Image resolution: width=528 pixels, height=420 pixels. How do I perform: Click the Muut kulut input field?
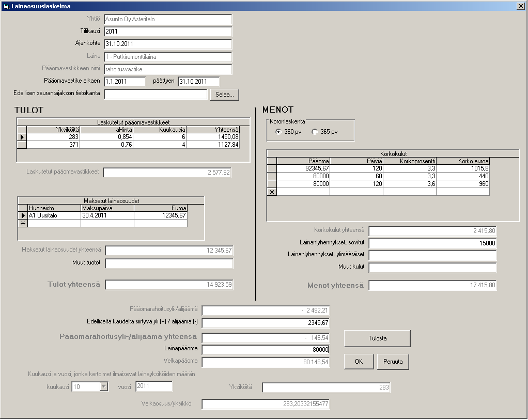pos(433,268)
